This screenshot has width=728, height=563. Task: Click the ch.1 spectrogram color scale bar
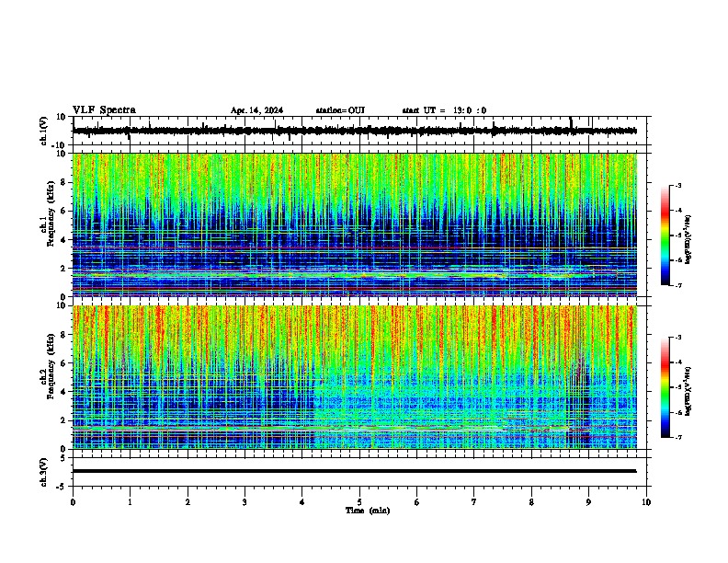[665, 236]
